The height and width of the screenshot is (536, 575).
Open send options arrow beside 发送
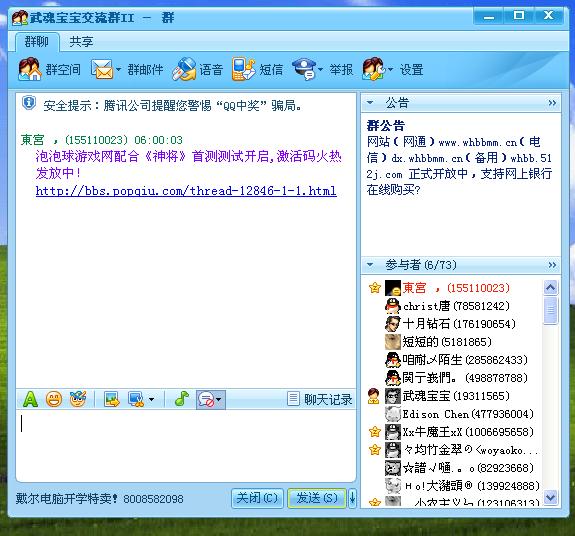click(x=352, y=498)
